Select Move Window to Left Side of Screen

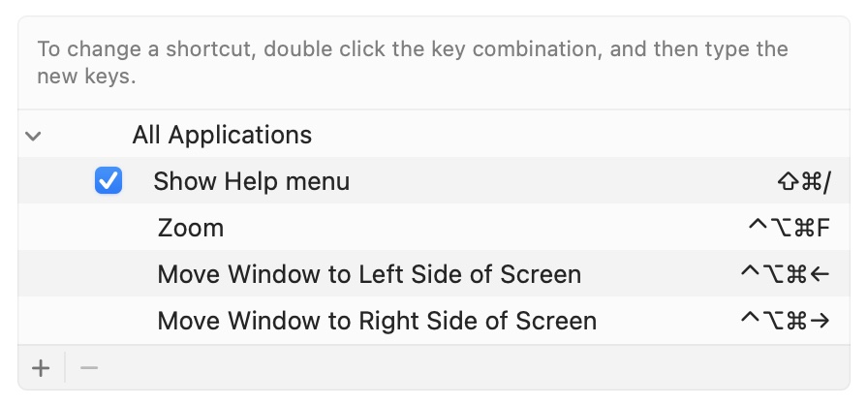[x=368, y=274]
